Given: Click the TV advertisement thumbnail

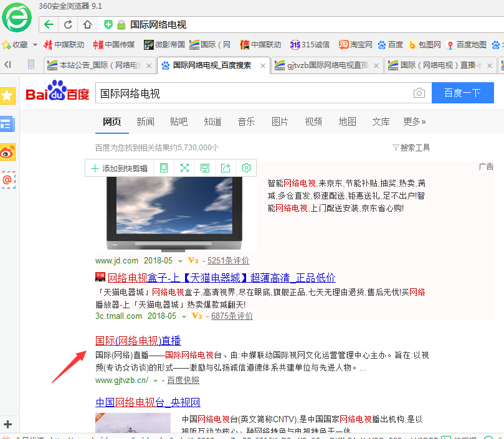Looking at the screenshot, I should pyautogui.click(x=174, y=214).
